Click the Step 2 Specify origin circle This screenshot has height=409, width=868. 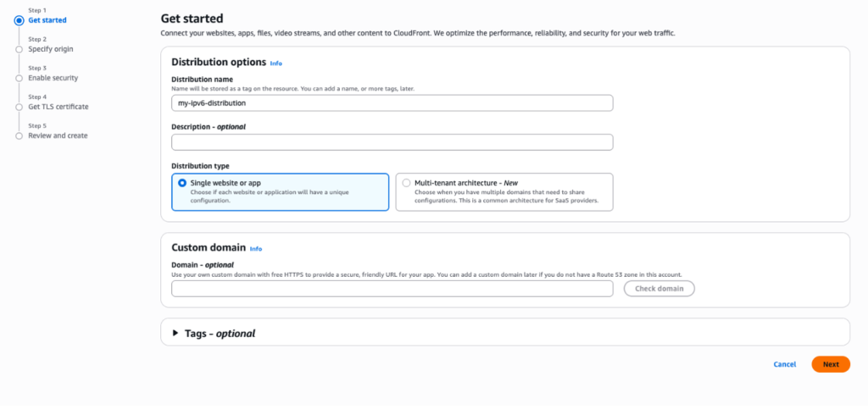pyautogui.click(x=19, y=49)
